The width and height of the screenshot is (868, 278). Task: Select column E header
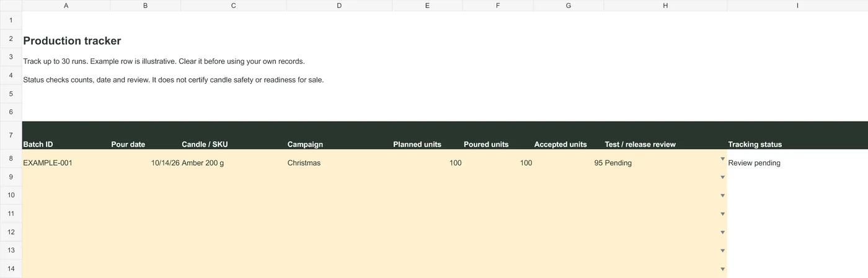(428, 6)
